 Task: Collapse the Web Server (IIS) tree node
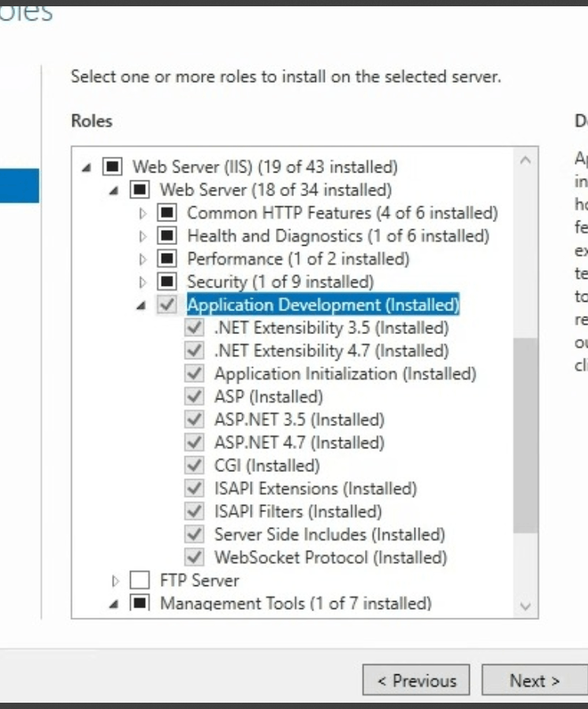(x=87, y=168)
